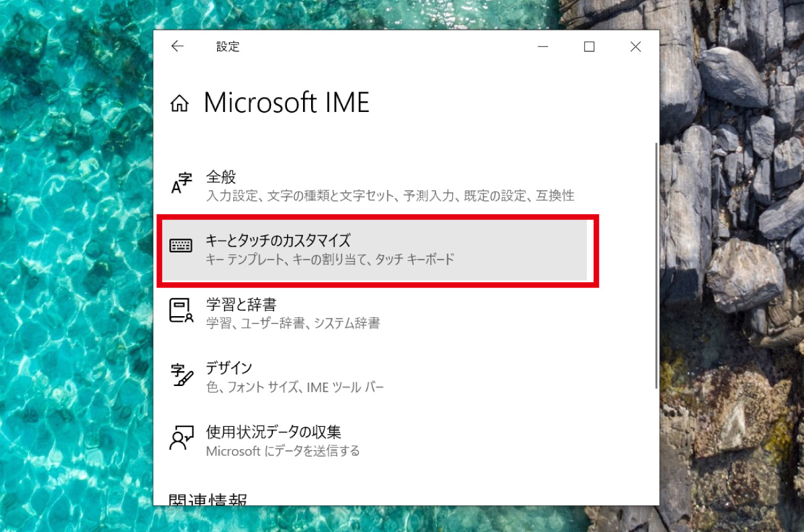Click the 入力設定、文字の種類と文字セット description text

[x=390, y=196]
